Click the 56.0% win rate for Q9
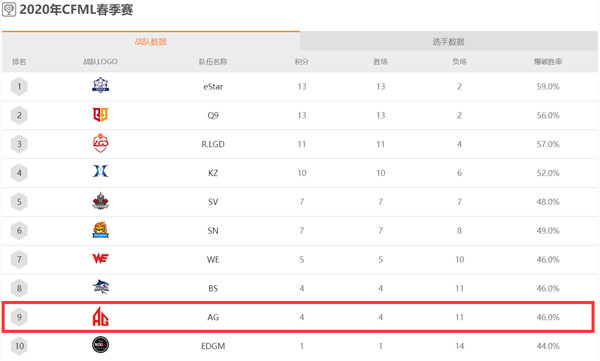Image resolution: width=600 pixels, height=361 pixels. point(548,115)
